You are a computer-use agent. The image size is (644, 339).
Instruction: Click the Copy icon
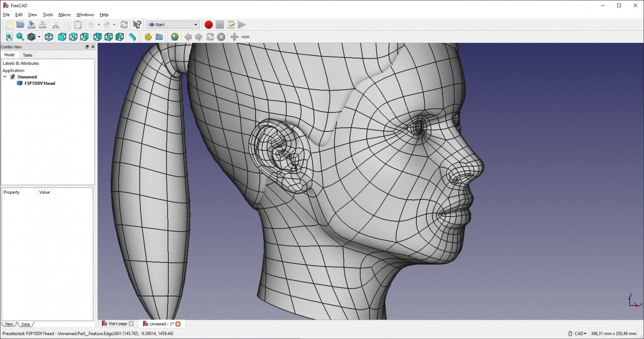coord(67,24)
